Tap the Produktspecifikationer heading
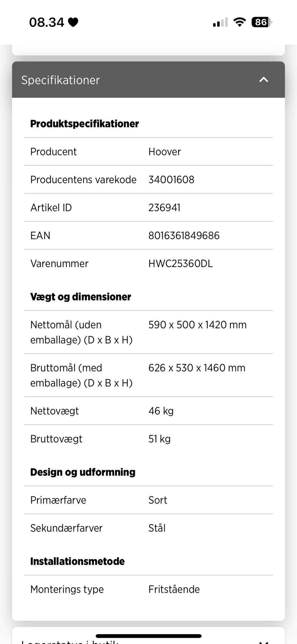The width and height of the screenshot is (297, 644). click(84, 124)
